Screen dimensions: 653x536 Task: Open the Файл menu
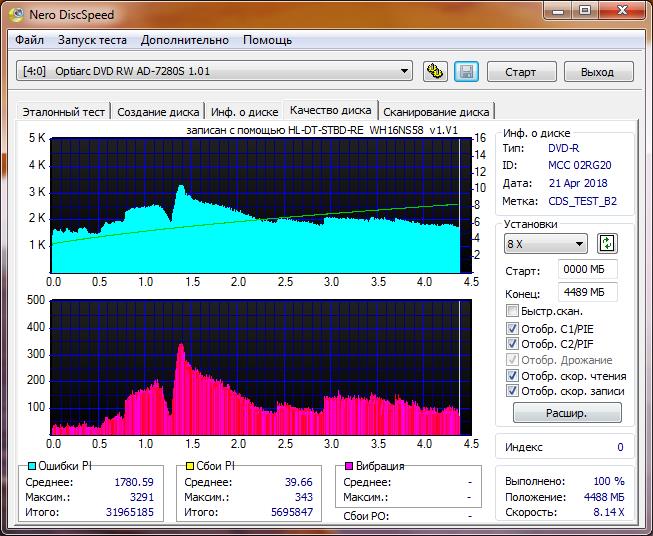[x=30, y=40]
